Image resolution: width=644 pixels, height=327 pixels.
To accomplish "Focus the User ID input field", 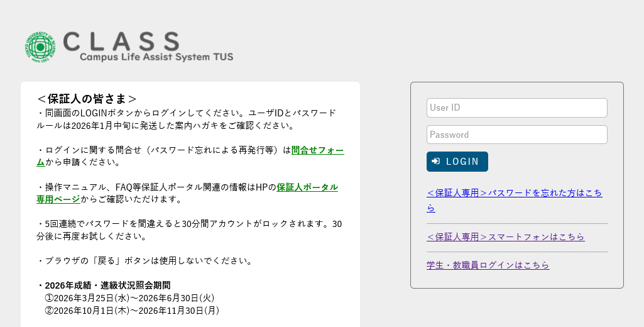I will point(516,108).
